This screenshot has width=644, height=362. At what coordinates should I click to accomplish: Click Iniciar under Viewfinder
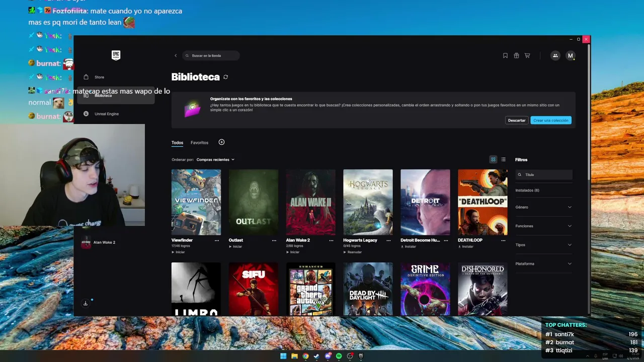point(179,252)
